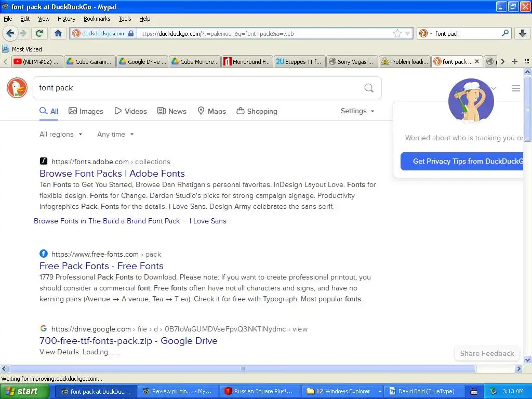Click the Share Feedback button
532x399 pixels.
pyautogui.click(x=487, y=353)
